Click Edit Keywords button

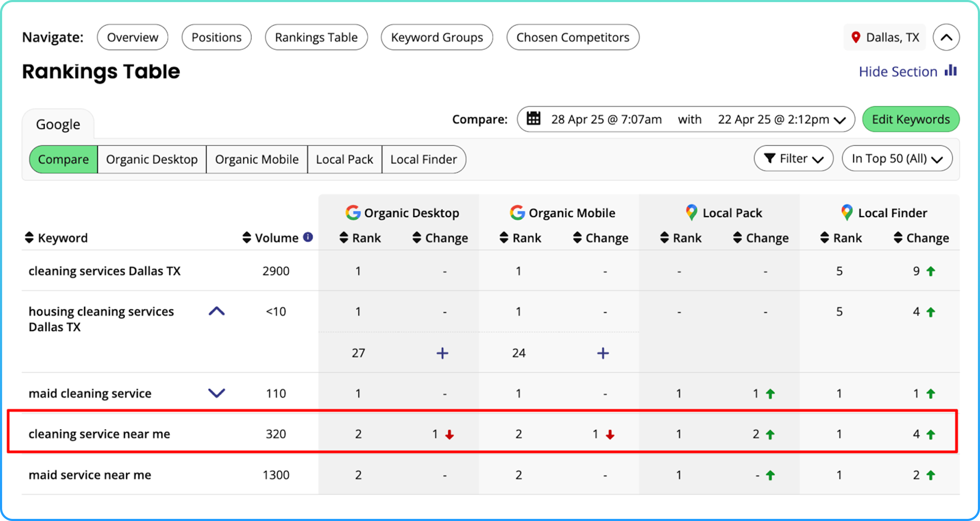911,119
